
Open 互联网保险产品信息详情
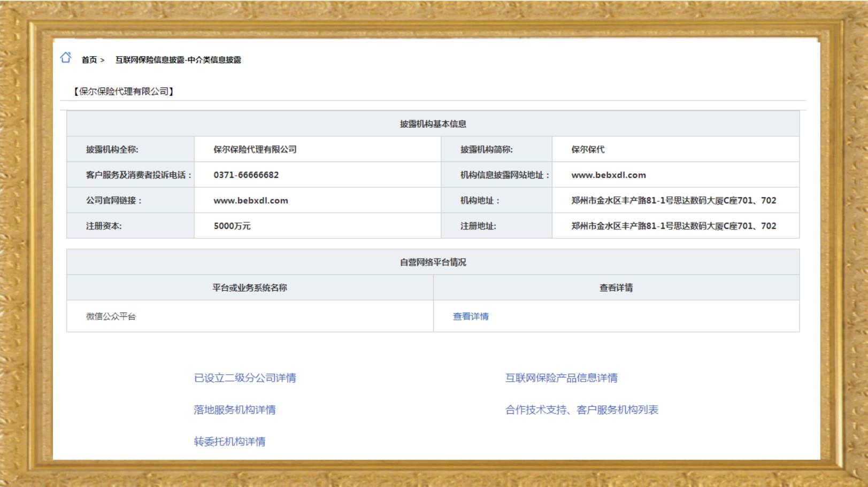click(x=561, y=378)
